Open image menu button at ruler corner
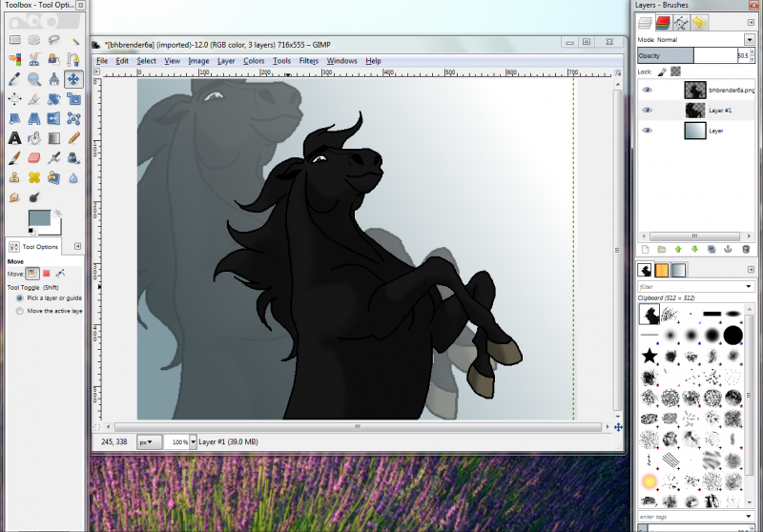This screenshot has width=763, height=532. 96,72
